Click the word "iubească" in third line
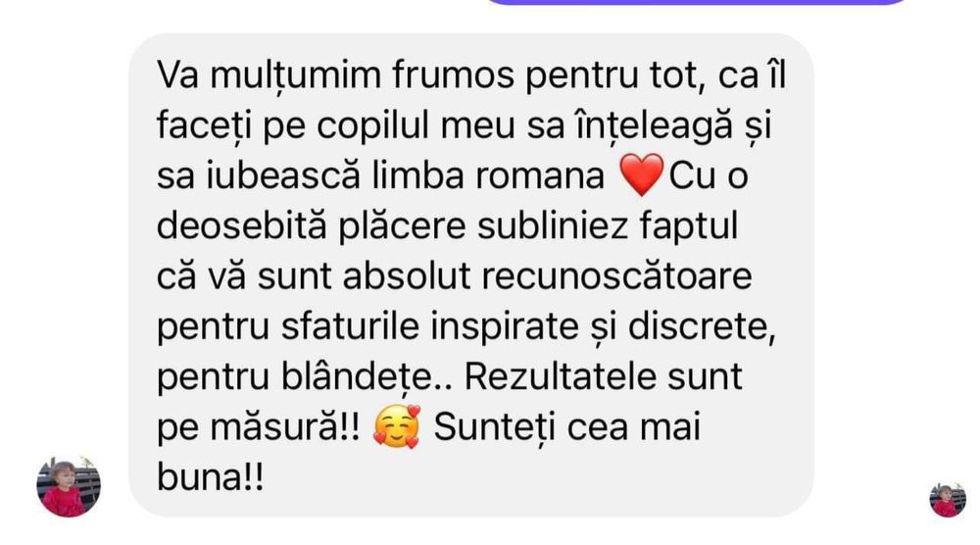Screen dimensions: 980x545 [x=284, y=175]
